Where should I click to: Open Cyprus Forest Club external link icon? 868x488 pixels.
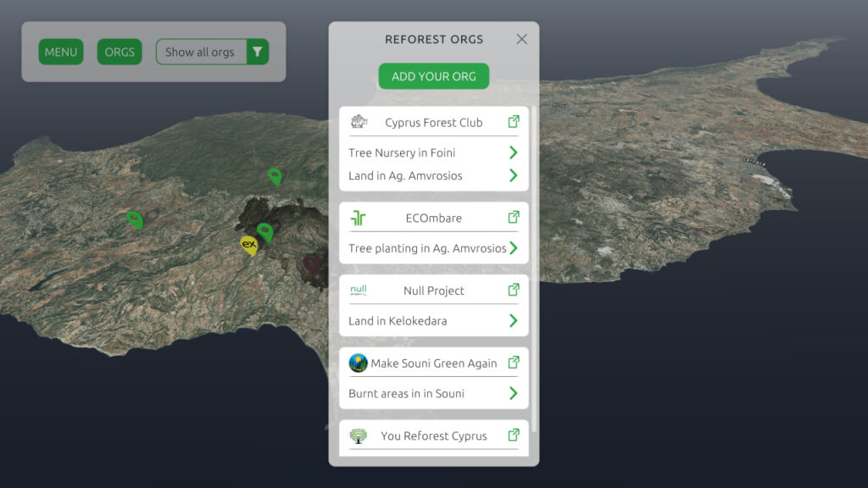pos(513,122)
